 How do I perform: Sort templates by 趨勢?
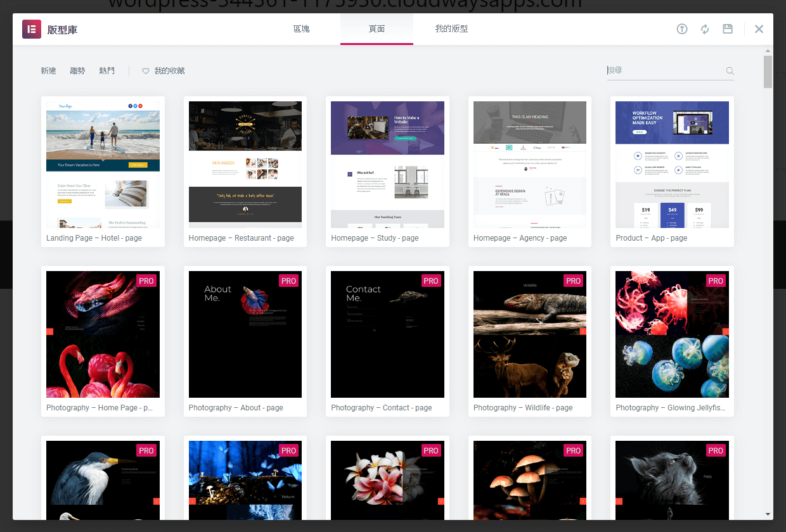click(x=78, y=71)
